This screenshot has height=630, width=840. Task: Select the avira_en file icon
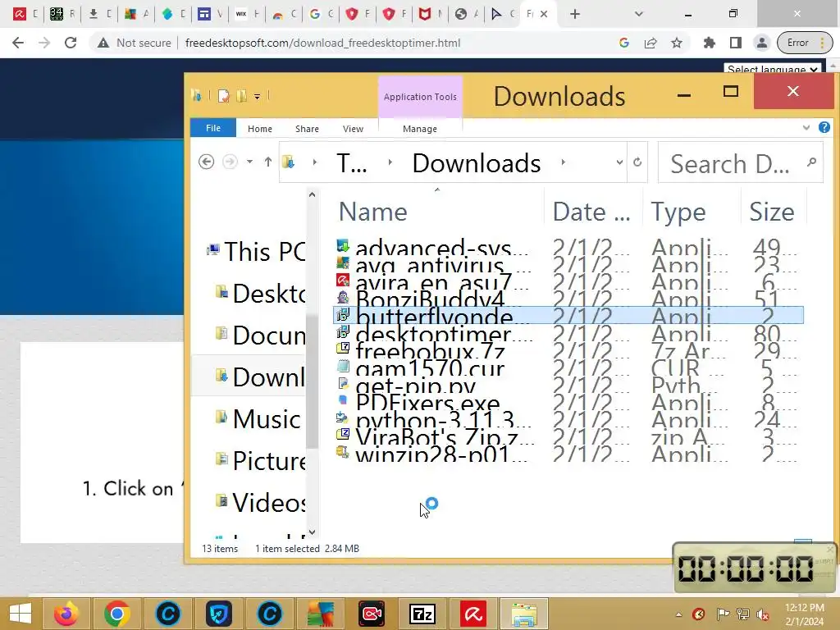(342, 281)
